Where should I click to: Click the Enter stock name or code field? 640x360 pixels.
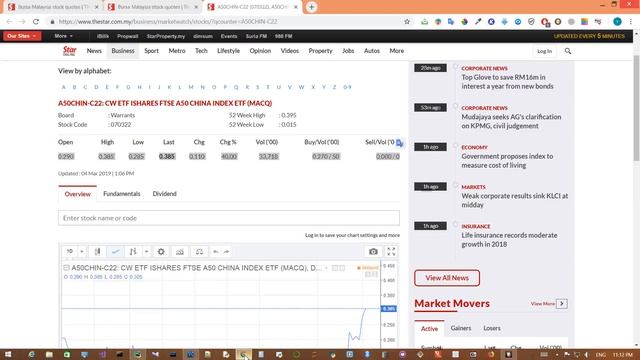click(229, 218)
